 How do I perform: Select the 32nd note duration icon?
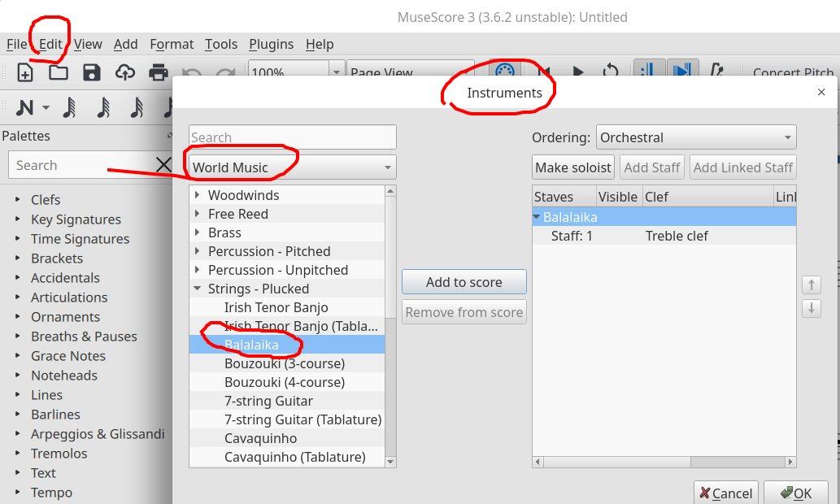(x=102, y=107)
